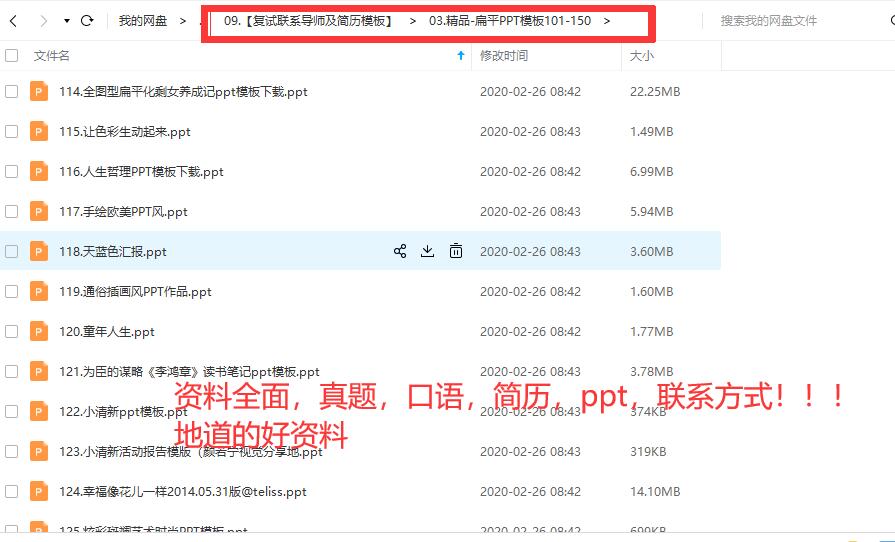895x542 pixels.
Task: Expand the chevron after 03.精品-扁平PPT模板101-150
Action: 607,21
